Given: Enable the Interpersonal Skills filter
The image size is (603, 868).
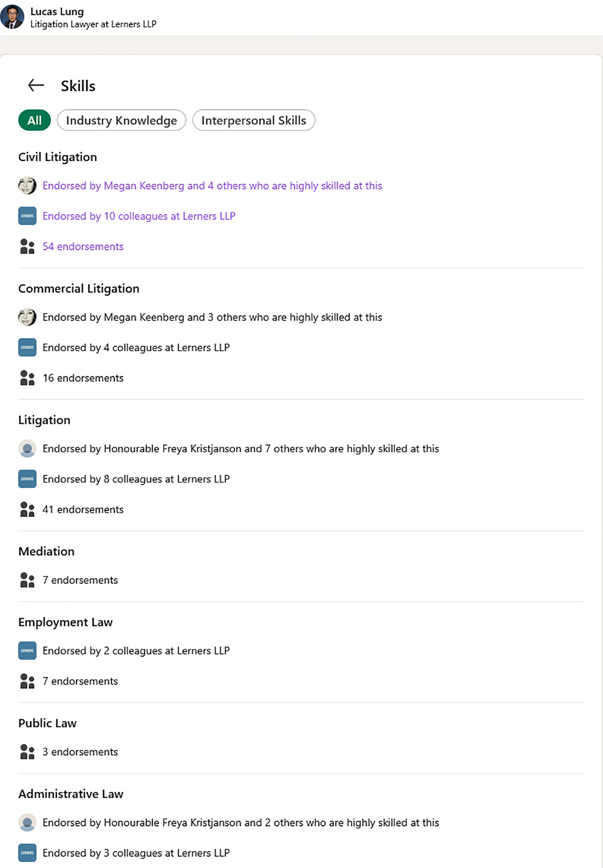Looking at the screenshot, I should (x=254, y=120).
